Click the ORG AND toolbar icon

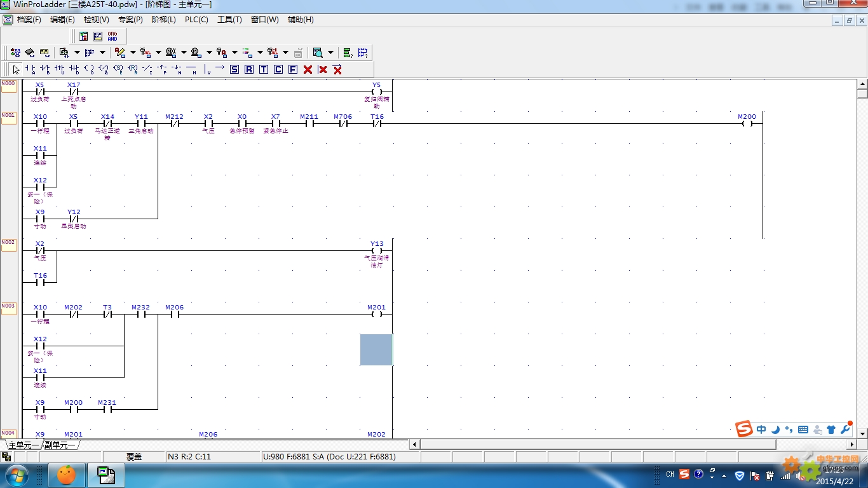coord(112,36)
